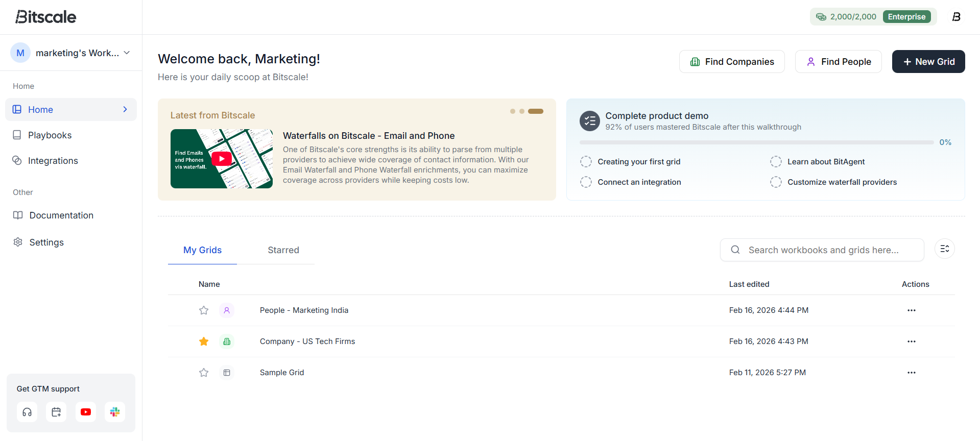Expand the Home chevron arrow

click(x=125, y=109)
